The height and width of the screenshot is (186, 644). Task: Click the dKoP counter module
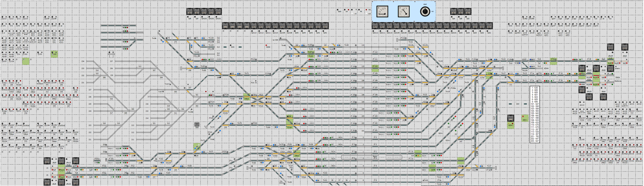(47, 161)
